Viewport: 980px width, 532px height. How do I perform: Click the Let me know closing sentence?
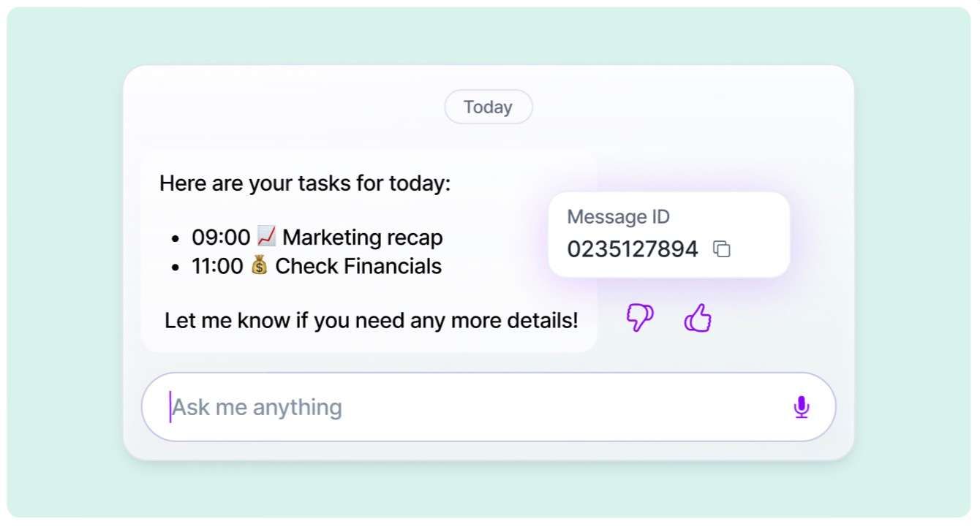pyautogui.click(x=372, y=320)
